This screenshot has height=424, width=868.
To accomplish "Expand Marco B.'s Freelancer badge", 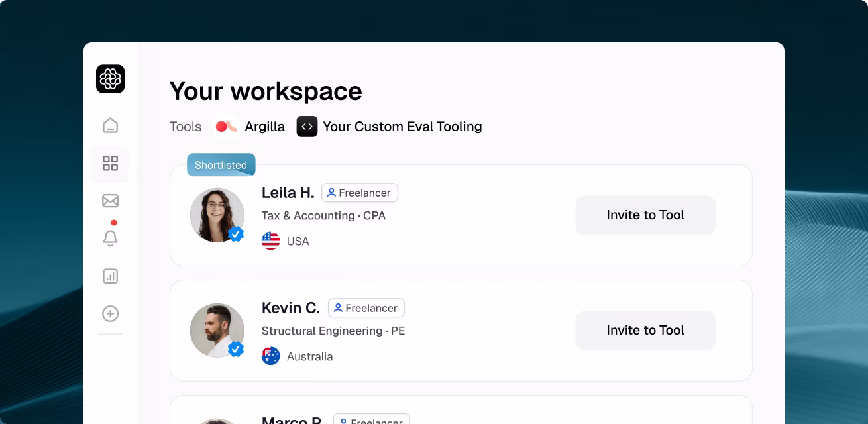I will [372, 421].
